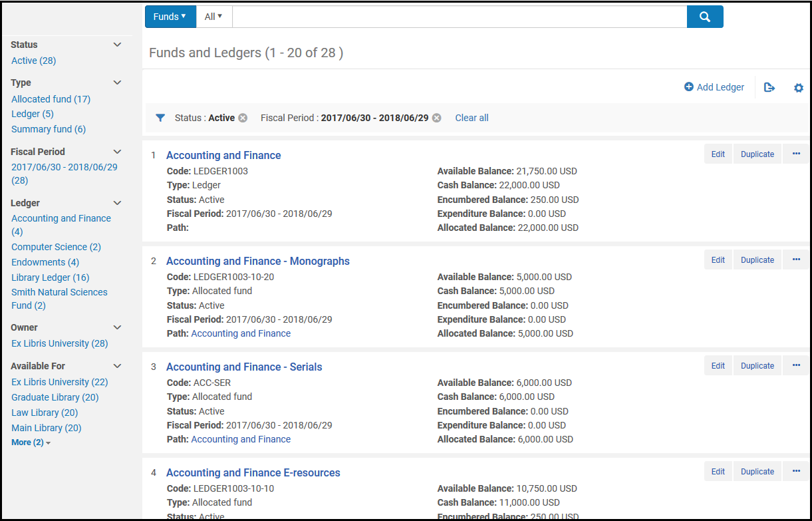Viewport: 812px width, 521px height.
Task: Open more actions for Accounting and Finance - Monographs
Action: coord(796,260)
